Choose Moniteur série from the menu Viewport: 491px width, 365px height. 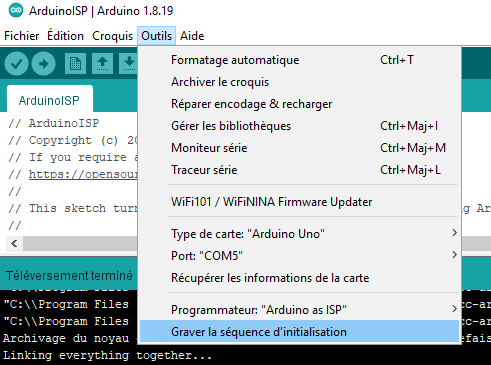click(299, 148)
